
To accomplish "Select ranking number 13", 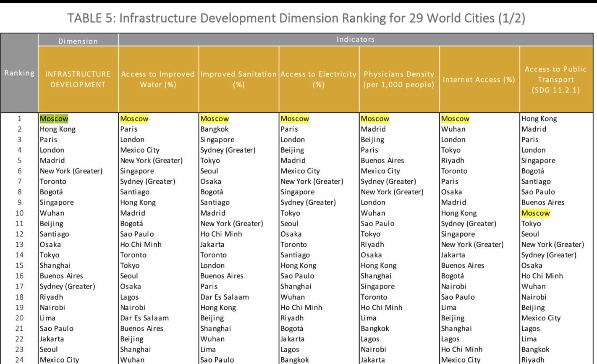I will point(19,244).
